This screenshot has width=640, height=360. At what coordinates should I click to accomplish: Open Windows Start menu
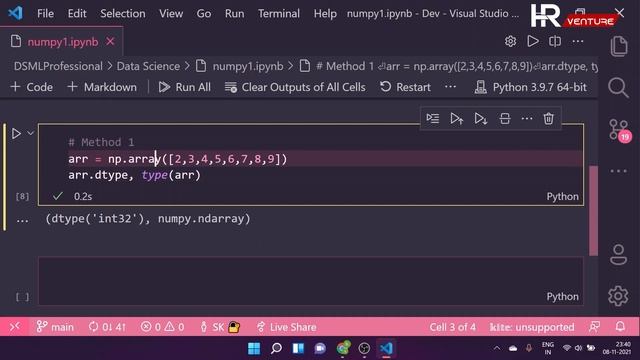pos(254,348)
